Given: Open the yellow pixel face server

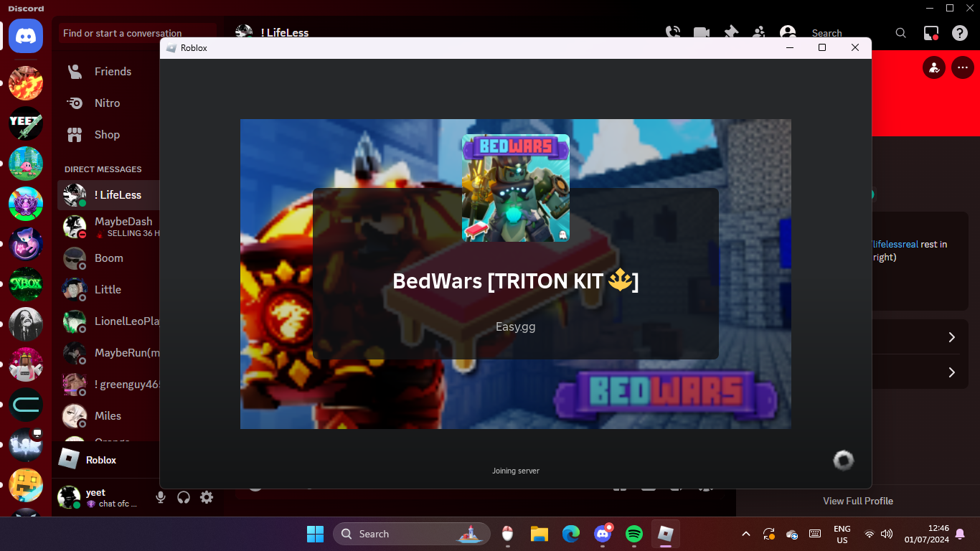Looking at the screenshot, I should [26, 485].
